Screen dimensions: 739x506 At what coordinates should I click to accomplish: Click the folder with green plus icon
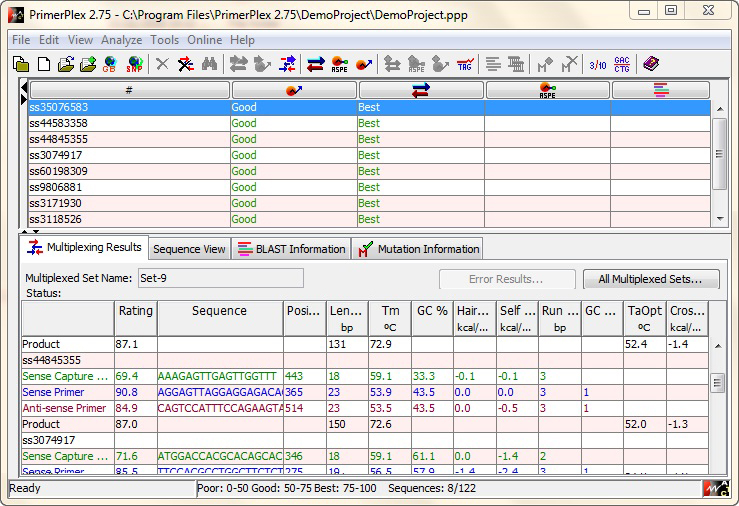click(x=88, y=64)
